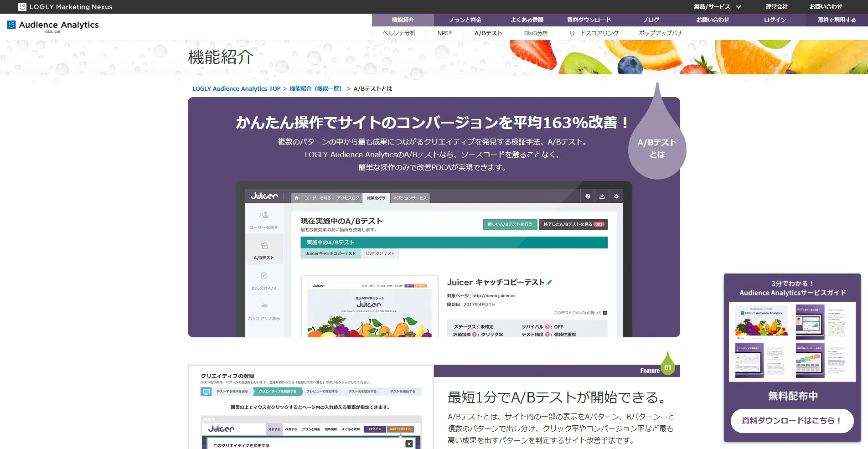The image size is (868, 449).
Task: Click the Juicer logo in demo screenshot
Action: 264,196
